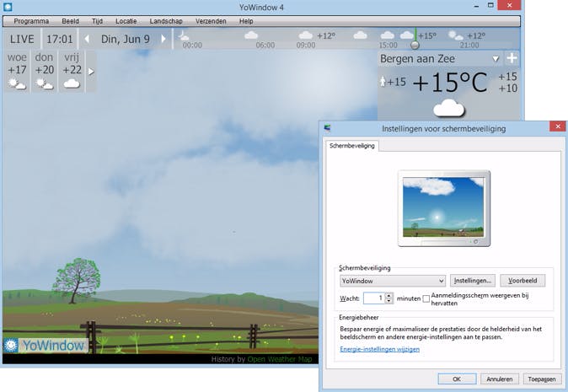Show more forecast days arrow
568x392 pixels.
click(x=91, y=72)
